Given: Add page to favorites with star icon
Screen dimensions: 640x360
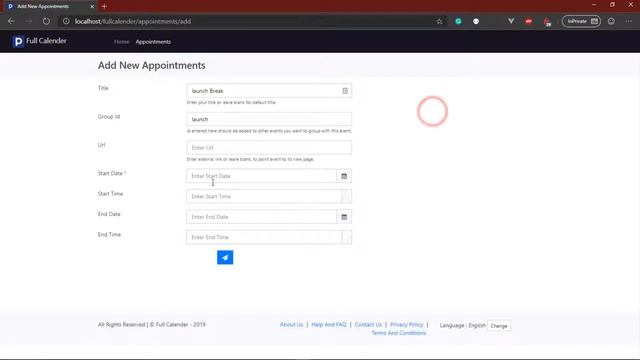Looking at the screenshot, I should coord(439,21).
